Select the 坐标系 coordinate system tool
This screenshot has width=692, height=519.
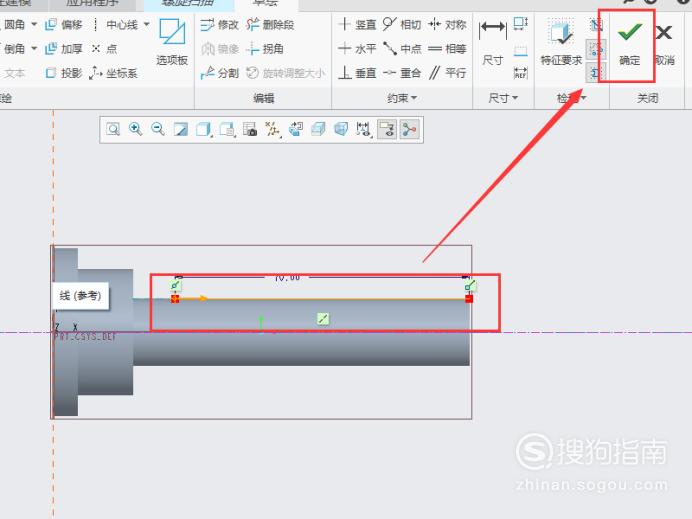pos(114,73)
